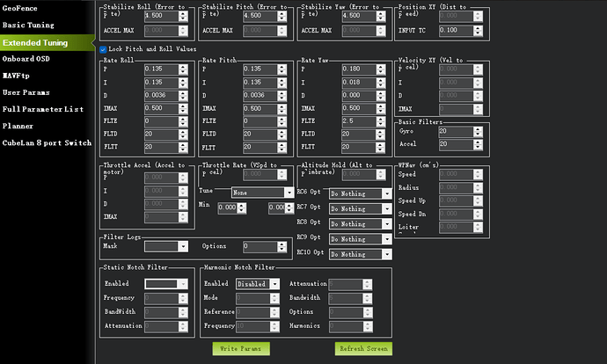
Task: Click Rate Roll FLTD field
Action: click(162, 135)
